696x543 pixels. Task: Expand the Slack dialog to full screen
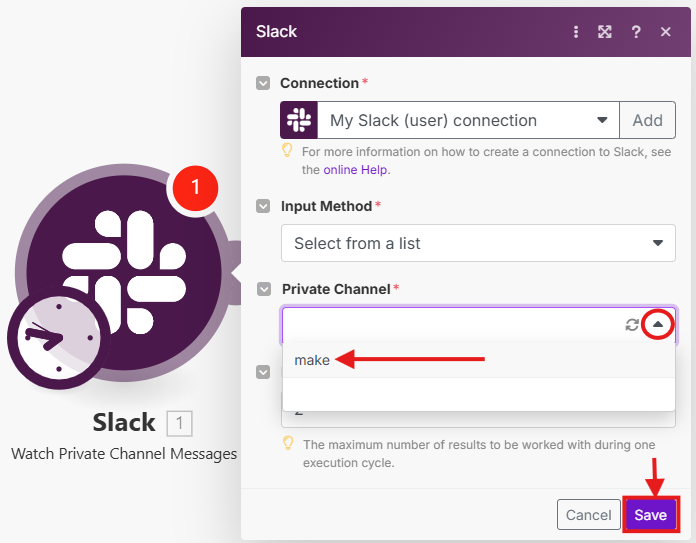pos(605,32)
